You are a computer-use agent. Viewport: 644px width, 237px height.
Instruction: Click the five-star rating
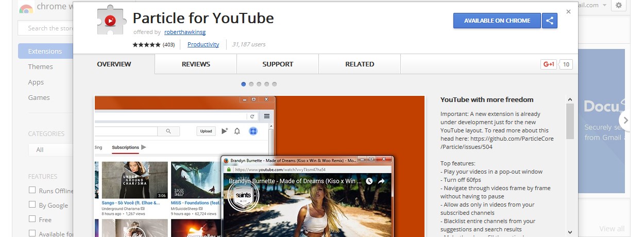146,45
